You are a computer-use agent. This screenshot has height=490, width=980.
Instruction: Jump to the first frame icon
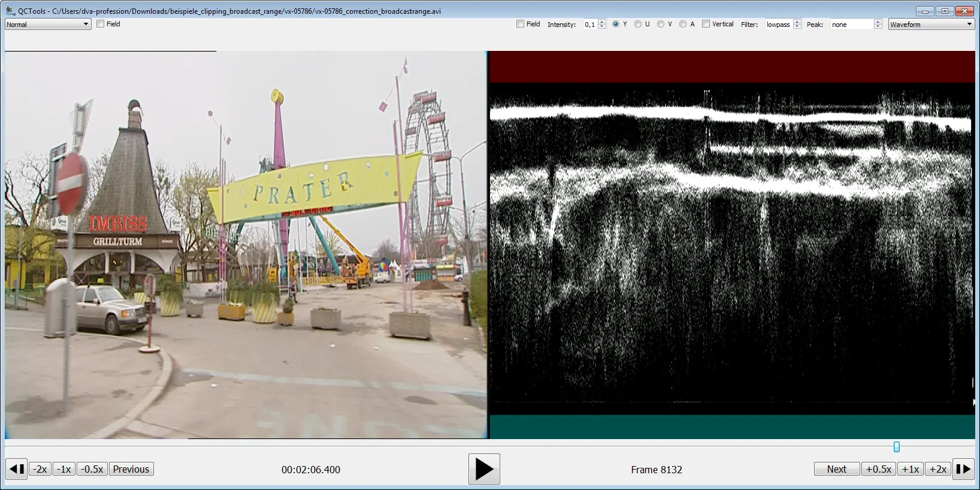[17, 469]
